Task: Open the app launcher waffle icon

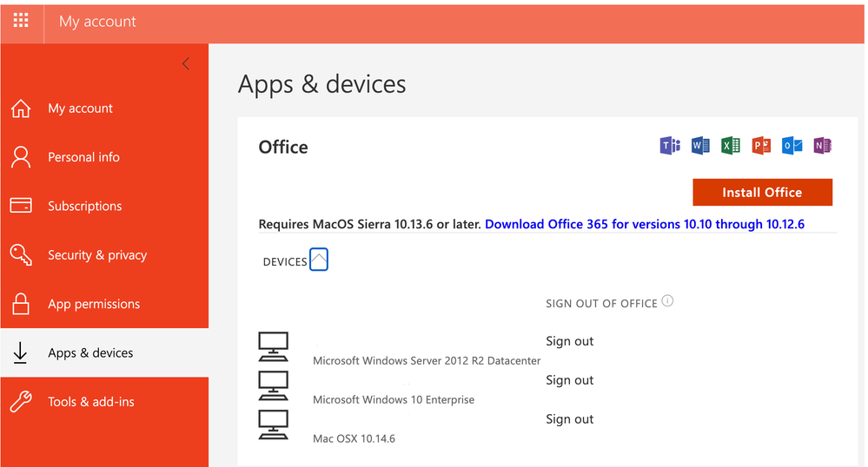Action: pos(21,21)
